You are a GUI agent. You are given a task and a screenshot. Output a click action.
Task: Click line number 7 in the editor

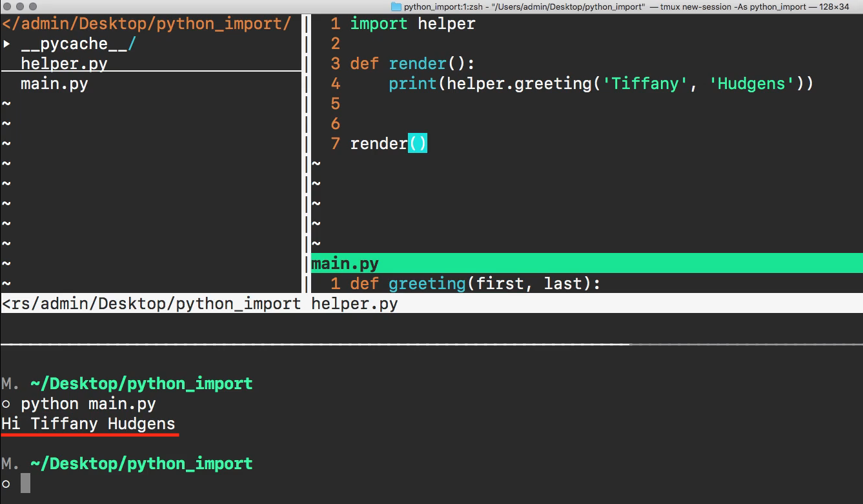(335, 143)
